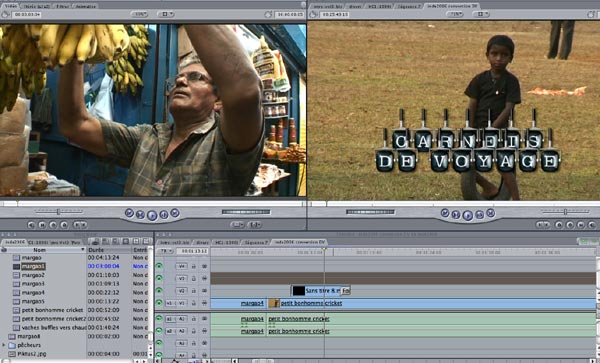Go to next edit in the Viewer
The image size is (600, 363).
coord(175,213)
